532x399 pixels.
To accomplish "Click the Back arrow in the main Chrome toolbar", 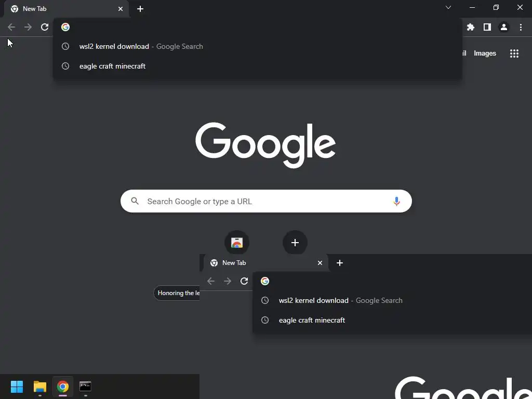I will click(x=11, y=27).
